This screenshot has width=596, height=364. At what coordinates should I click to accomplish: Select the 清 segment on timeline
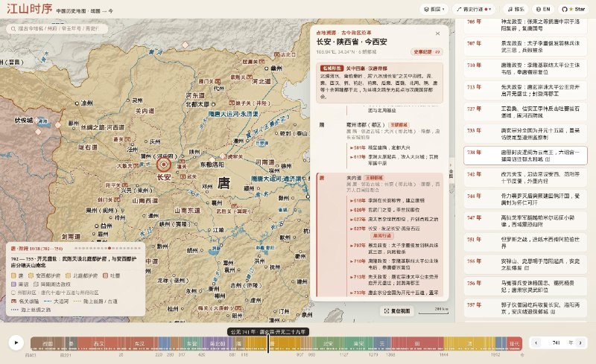[469, 343]
